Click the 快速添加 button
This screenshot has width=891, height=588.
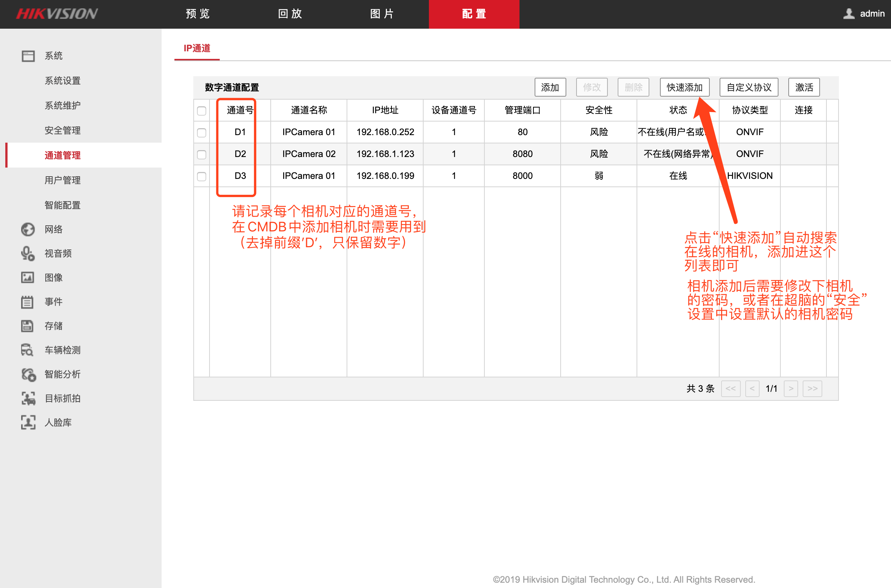coord(684,88)
